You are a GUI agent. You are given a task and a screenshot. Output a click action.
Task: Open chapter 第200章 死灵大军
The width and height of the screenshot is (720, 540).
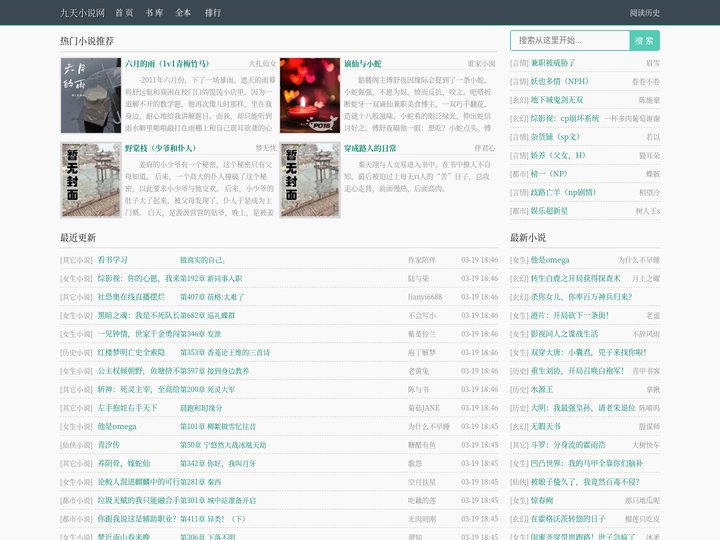coord(208,389)
